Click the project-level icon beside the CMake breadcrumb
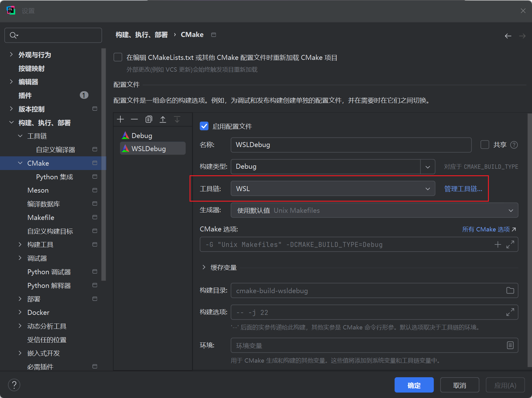 pos(214,35)
